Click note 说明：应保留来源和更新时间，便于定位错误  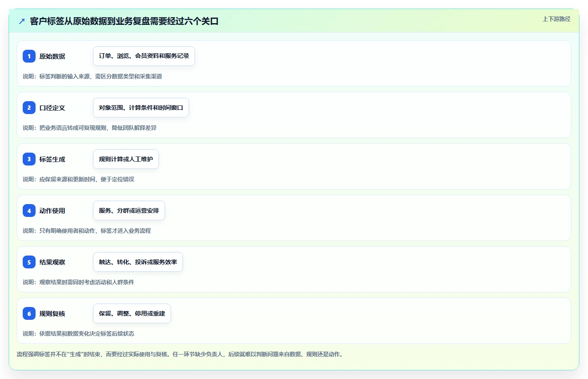(78, 179)
